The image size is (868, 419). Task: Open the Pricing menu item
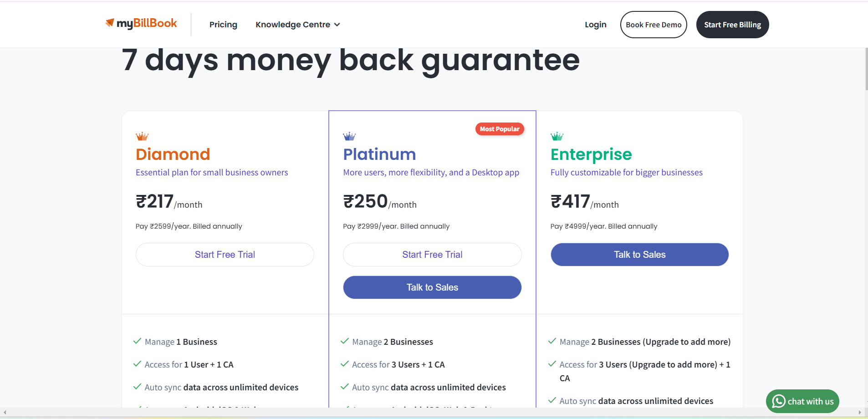coord(223,25)
